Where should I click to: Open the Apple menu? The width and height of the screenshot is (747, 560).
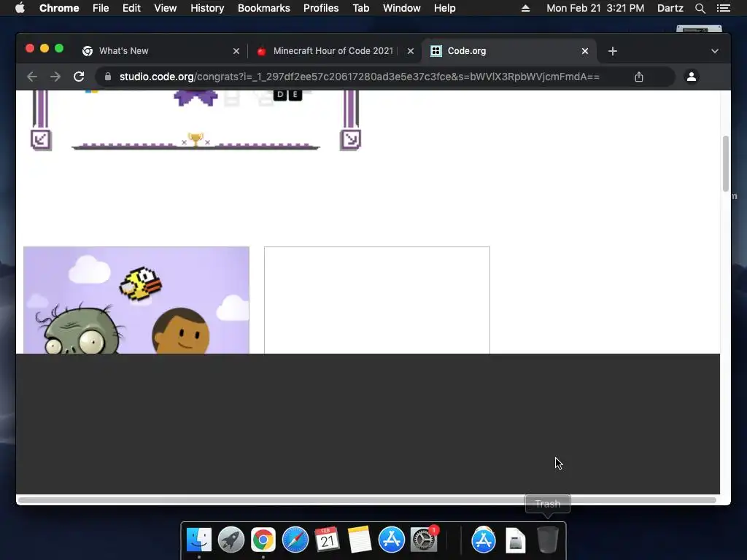(20, 8)
